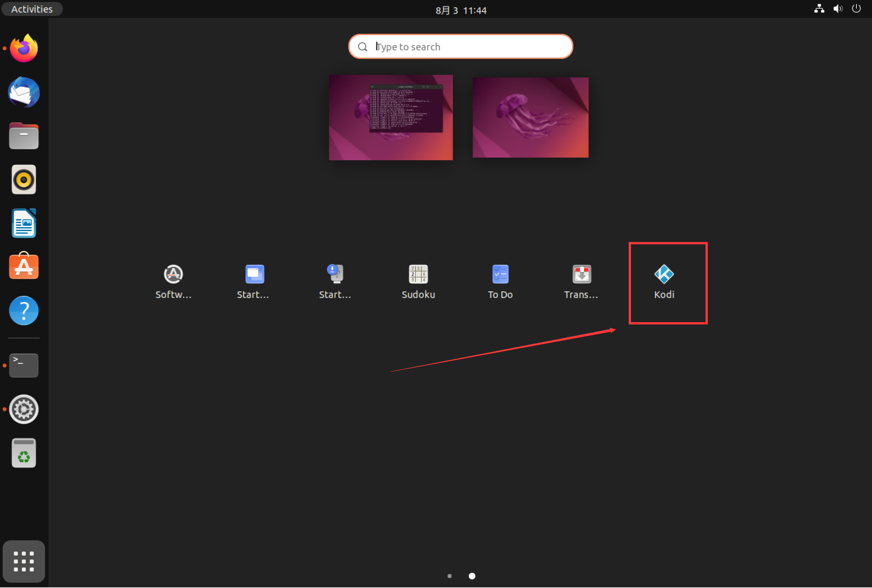Click the Activities button

click(x=32, y=9)
